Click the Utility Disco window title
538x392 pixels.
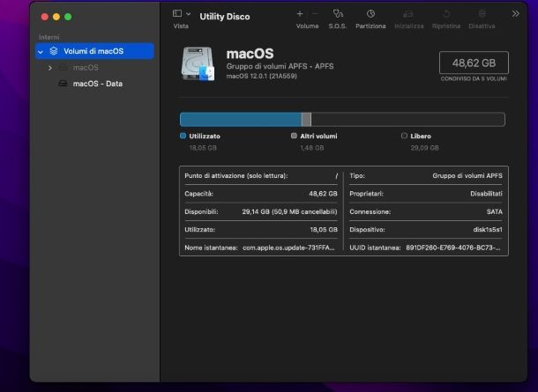(225, 17)
